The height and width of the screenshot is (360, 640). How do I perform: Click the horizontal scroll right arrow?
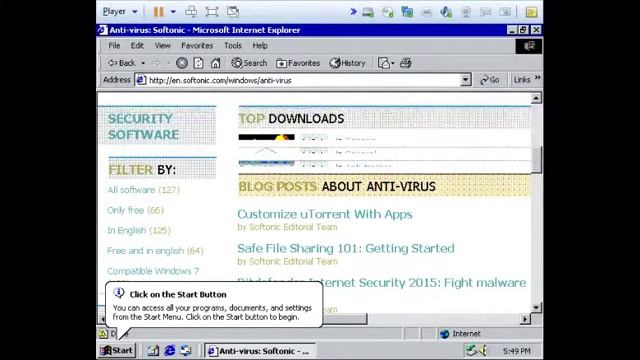[x=525, y=319]
